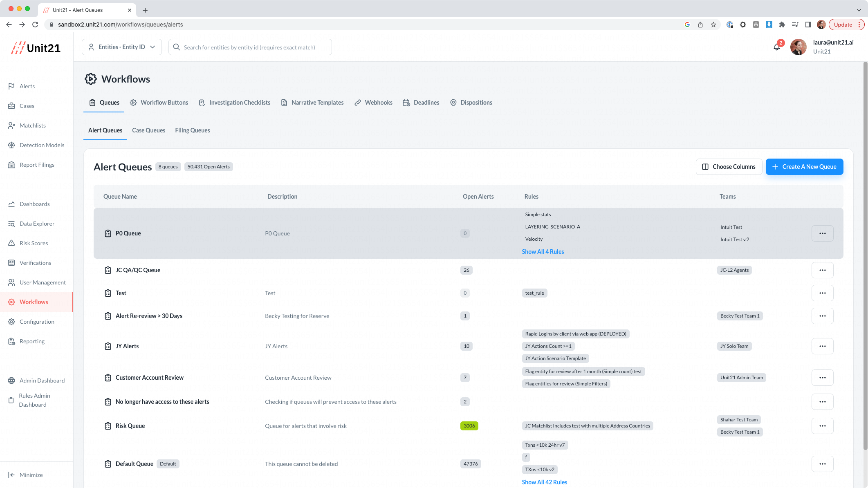Click the Matchlists sidebar icon

click(x=11, y=125)
